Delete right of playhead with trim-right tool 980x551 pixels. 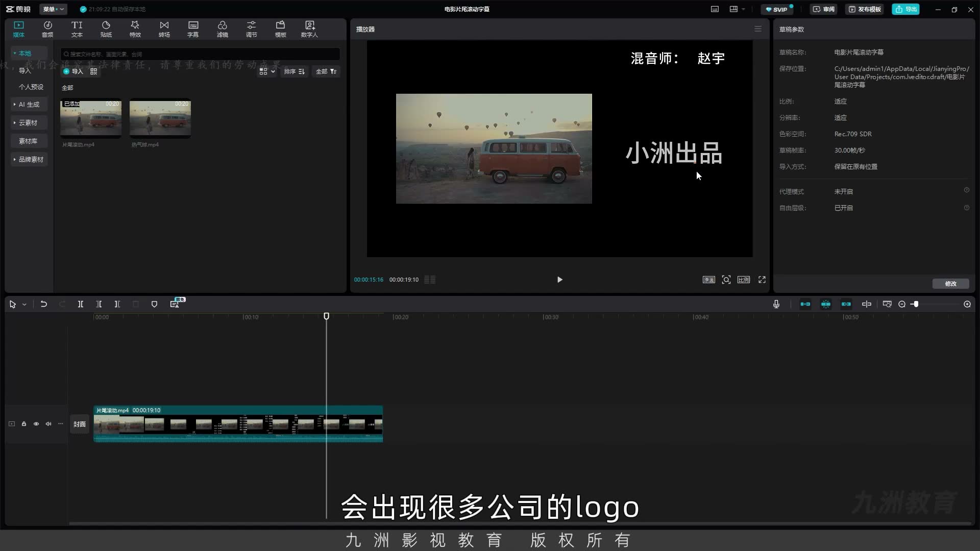[117, 304]
